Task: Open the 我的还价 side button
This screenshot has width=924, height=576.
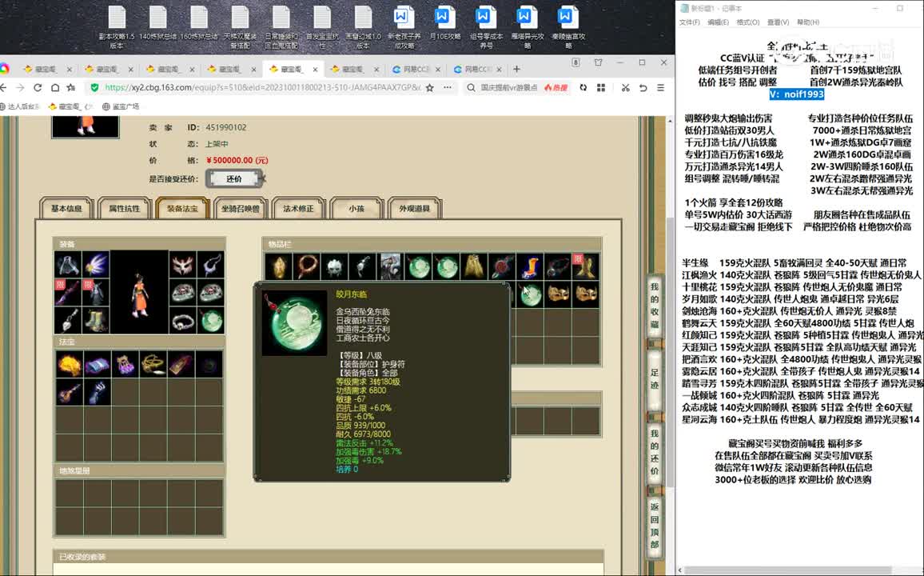Action: 654,452
